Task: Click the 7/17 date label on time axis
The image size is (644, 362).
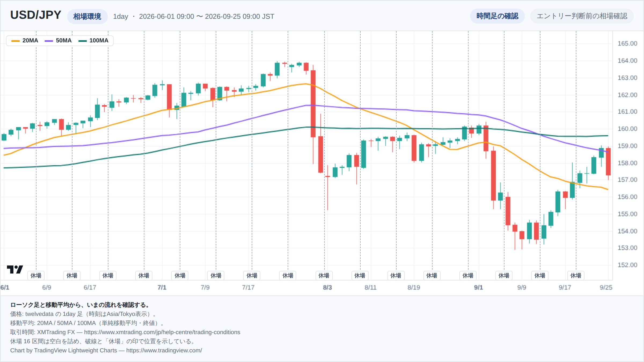Action: pyautogui.click(x=248, y=287)
